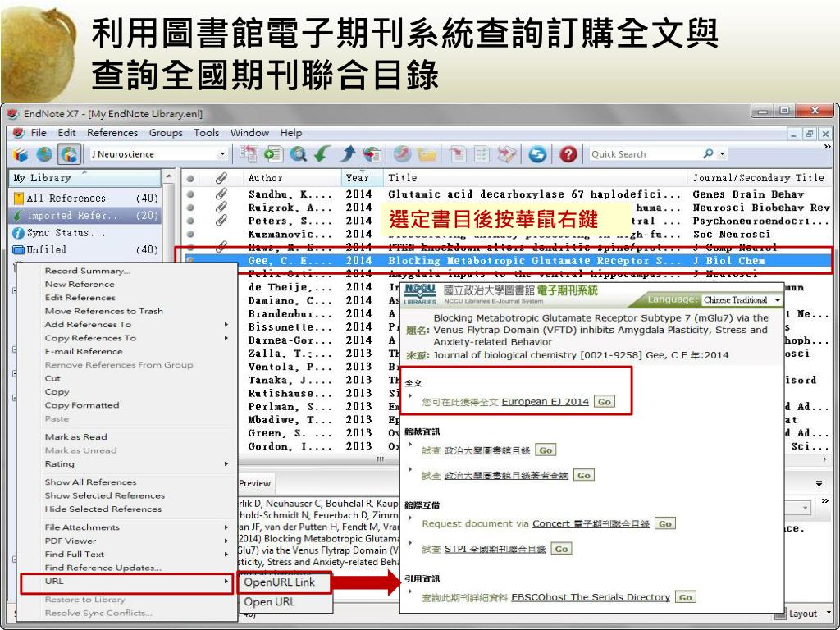Image resolution: width=840 pixels, height=630 pixels.
Task: Expand Copy References To submenu
Action: coord(137,338)
